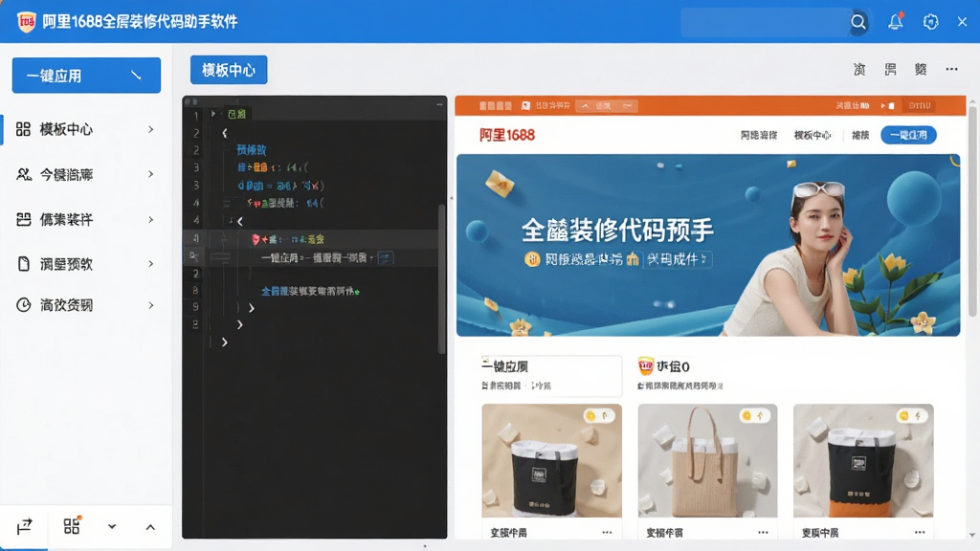
Task: Click the down chevron at sidebar bottom
Action: [112, 527]
